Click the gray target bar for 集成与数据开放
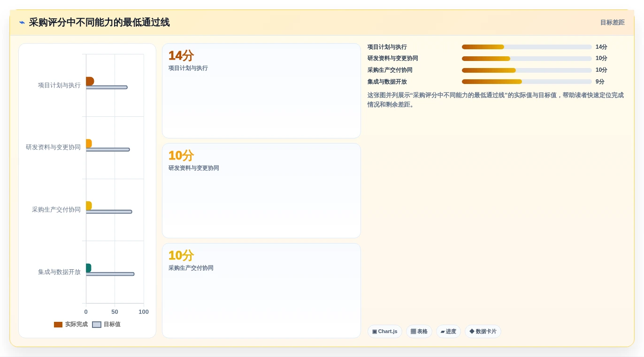 click(110, 274)
